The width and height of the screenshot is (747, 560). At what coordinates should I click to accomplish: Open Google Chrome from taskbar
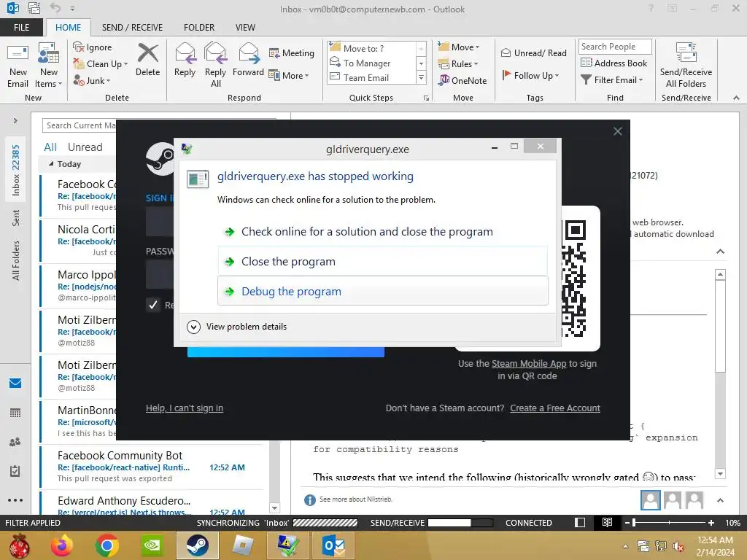[107, 545]
